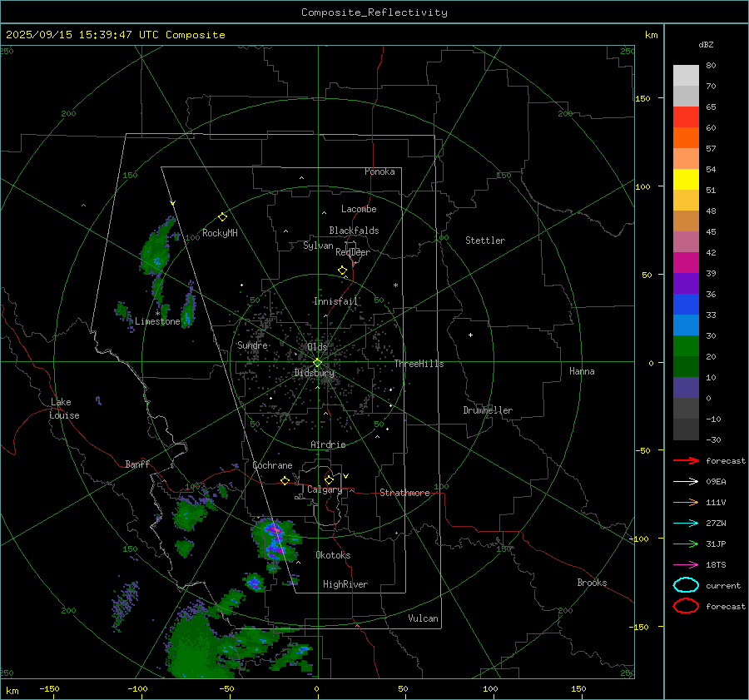
Task: Click the magenta 18TS arrow icon
Action: [686, 565]
